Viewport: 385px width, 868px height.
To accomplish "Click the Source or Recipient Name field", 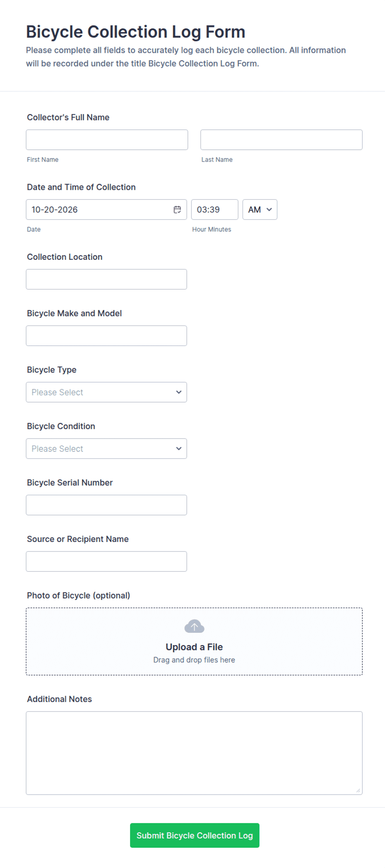I will click(106, 561).
